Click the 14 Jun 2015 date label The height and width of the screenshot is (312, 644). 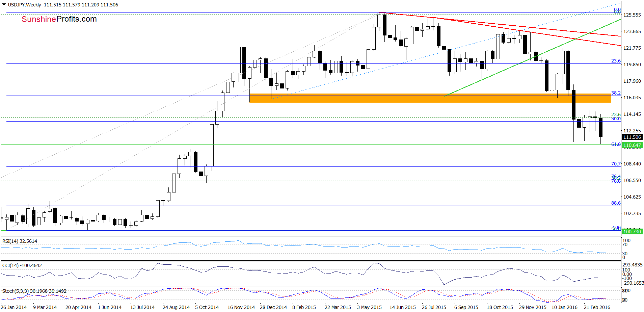(x=403, y=307)
